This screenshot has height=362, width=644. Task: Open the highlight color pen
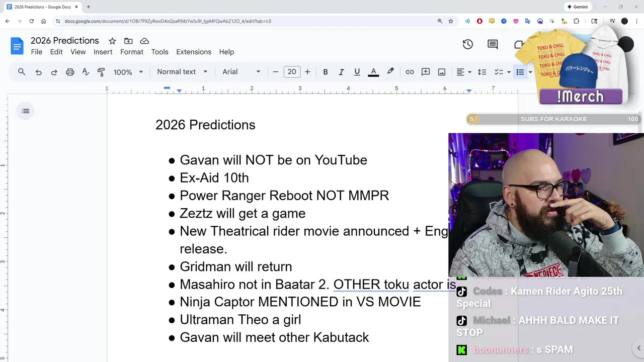pos(390,72)
